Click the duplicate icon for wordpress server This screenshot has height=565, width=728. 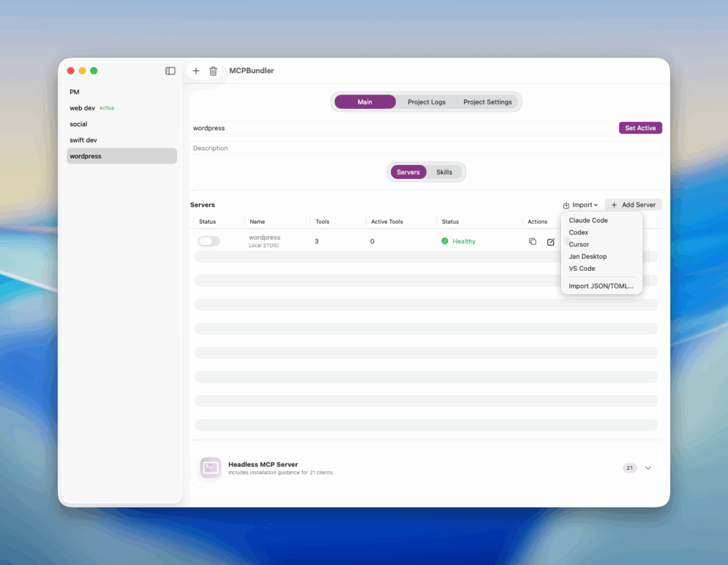[532, 242]
